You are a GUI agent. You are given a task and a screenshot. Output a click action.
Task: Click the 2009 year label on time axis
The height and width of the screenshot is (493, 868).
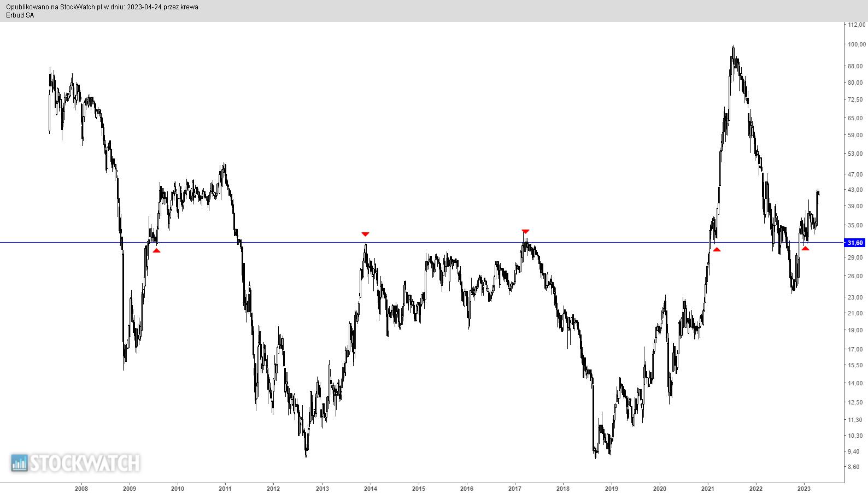coord(129,489)
